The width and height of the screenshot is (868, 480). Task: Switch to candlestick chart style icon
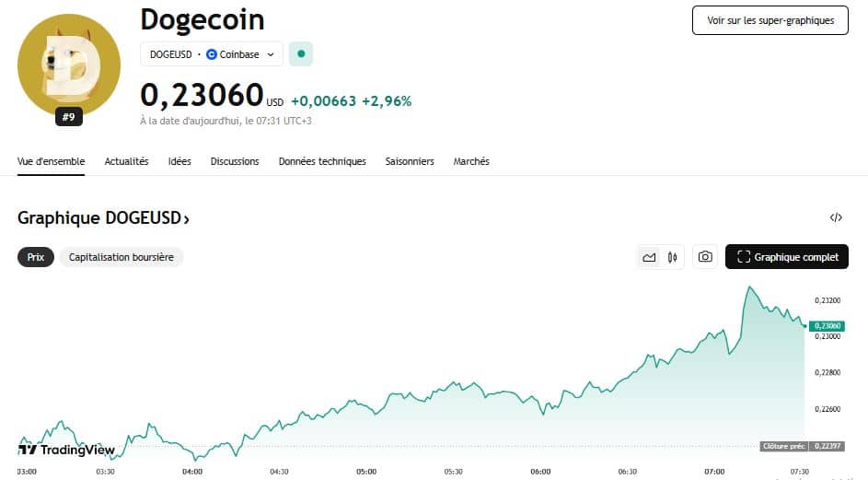(673, 257)
